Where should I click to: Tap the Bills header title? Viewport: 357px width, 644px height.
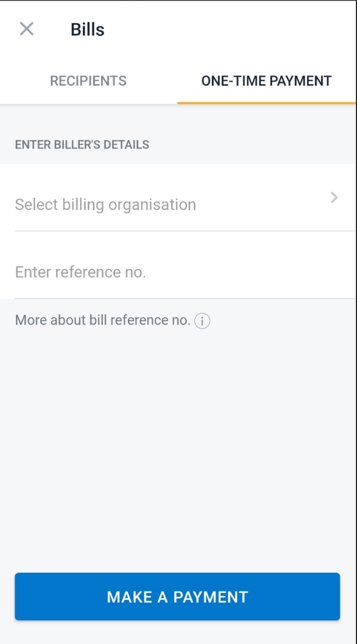(87, 29)
